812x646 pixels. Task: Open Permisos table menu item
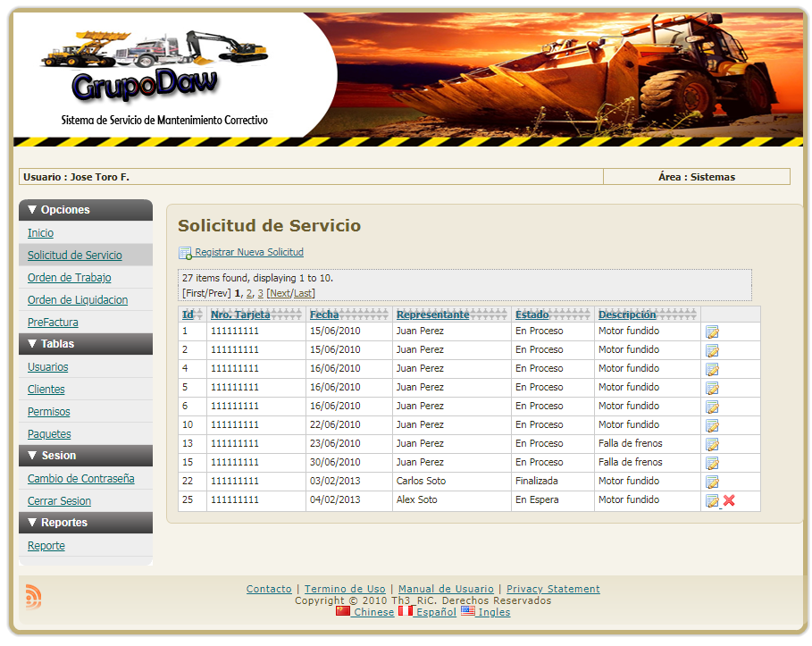(48, 411)
